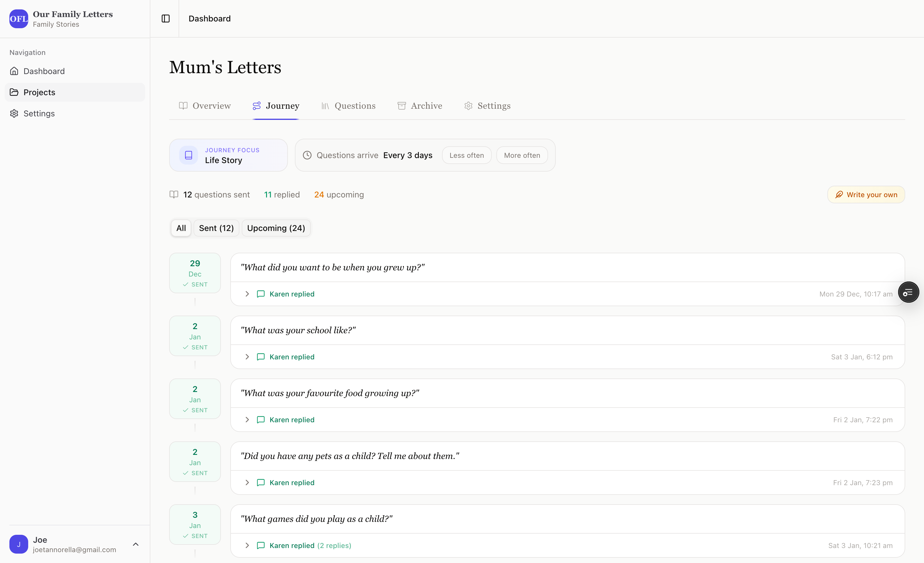This screenshot has width=924, height=563.
Task: Expand the pets question reply
Action: pyautogui.click(x=247, y=482)
